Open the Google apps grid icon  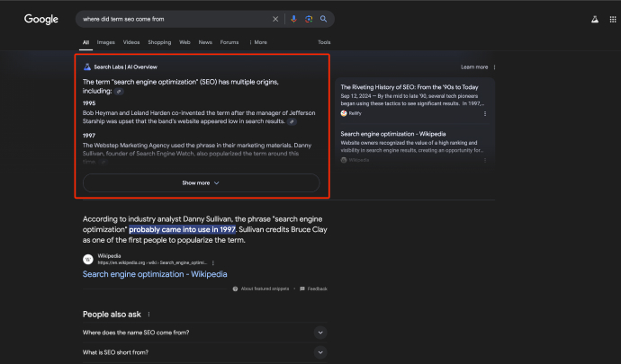tap(613, 19)
